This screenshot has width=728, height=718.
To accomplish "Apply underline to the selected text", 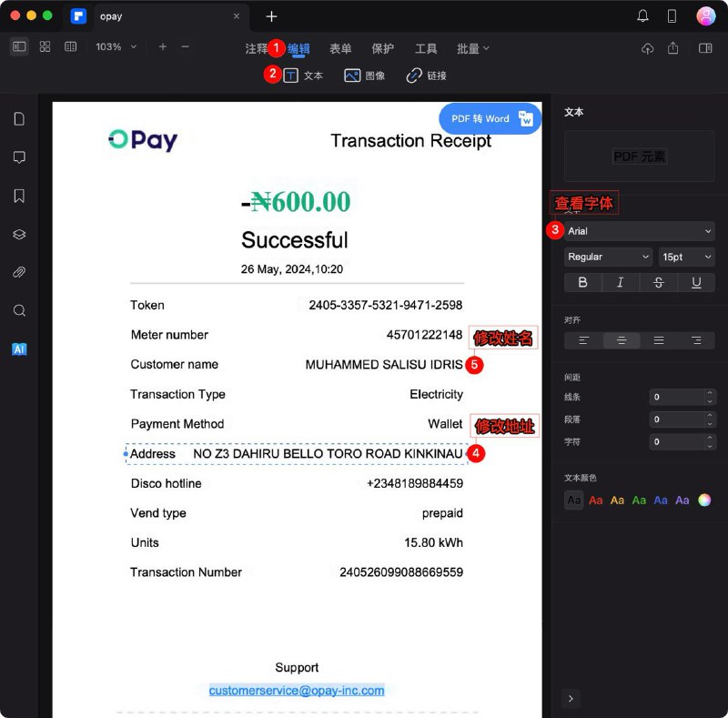I will (x=696, y=283).
